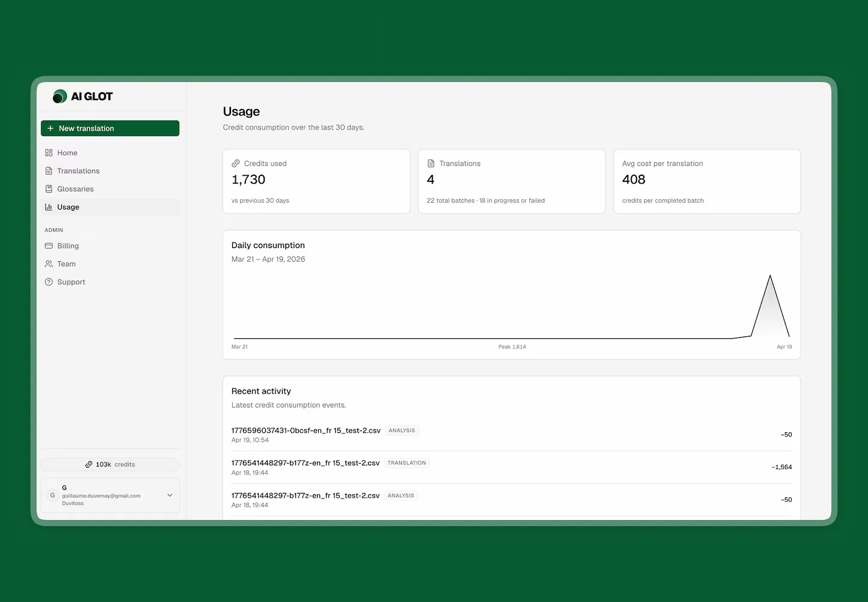
Task: Click the peak marker on the Daily consumption chart
Action: tap(771, 275)
